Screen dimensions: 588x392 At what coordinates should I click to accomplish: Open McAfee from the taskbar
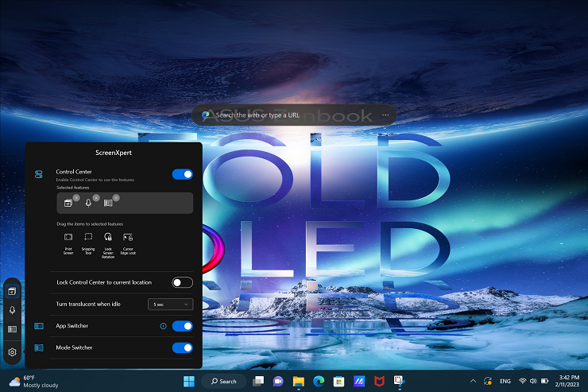click(379, 381)
